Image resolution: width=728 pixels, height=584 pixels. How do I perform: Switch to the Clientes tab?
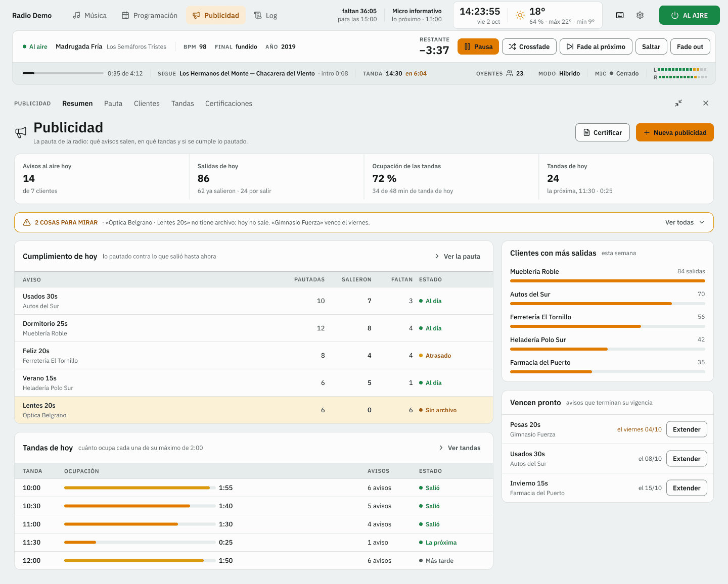click(x=147, y=103)
